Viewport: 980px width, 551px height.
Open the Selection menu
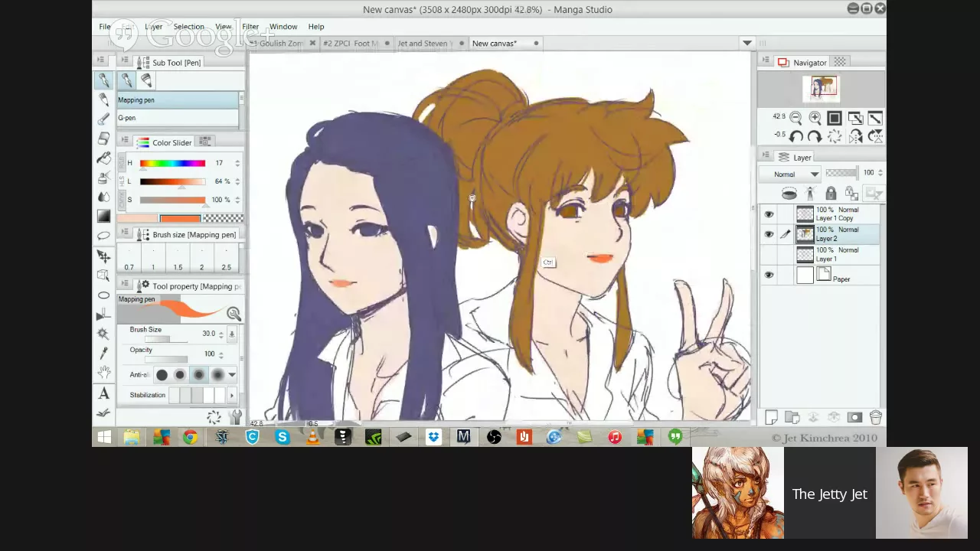tap(188, 27)
